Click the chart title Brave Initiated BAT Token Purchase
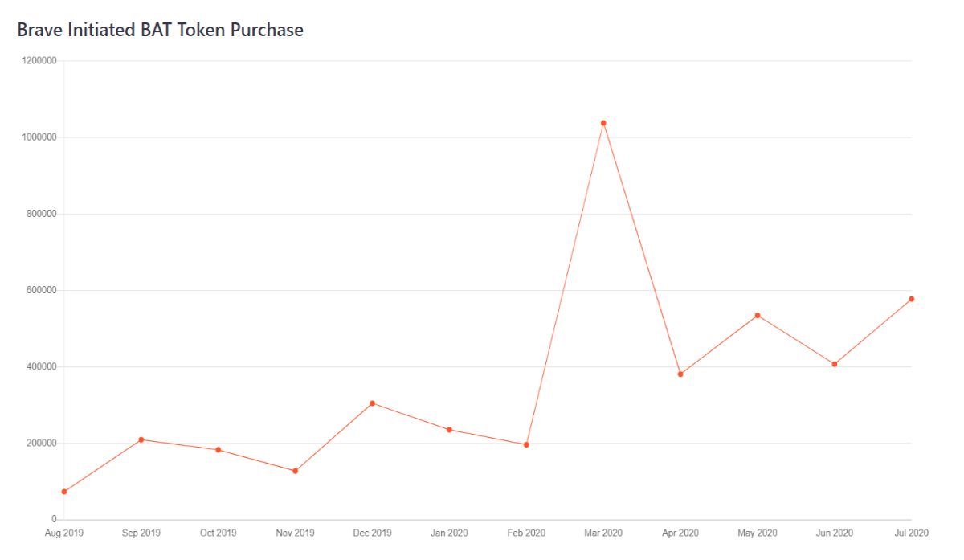This screenshot has width=964, height=560. pyautogui.click(x=161, y=31)
